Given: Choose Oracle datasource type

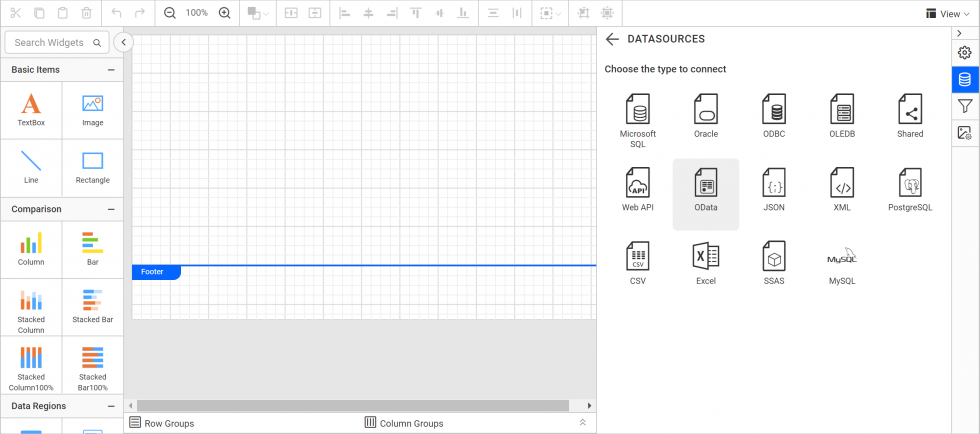Looking at the screenshot, I should tap(706, 121).
